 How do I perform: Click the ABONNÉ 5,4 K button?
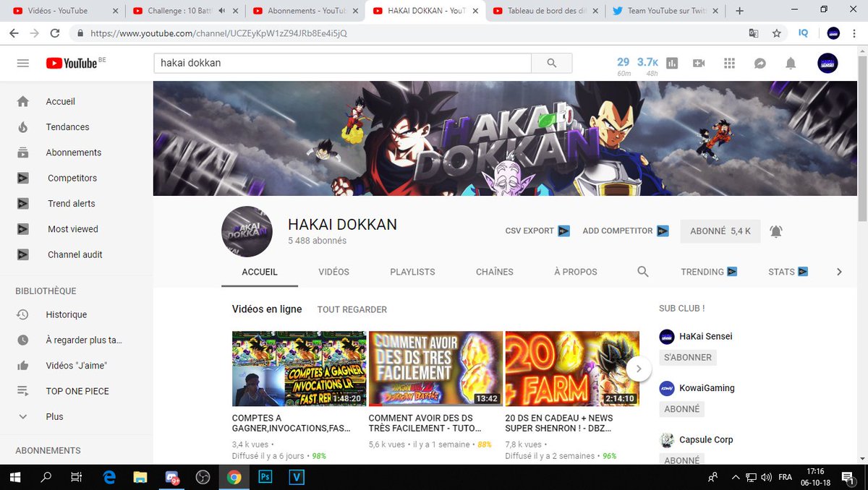point(720,231)
